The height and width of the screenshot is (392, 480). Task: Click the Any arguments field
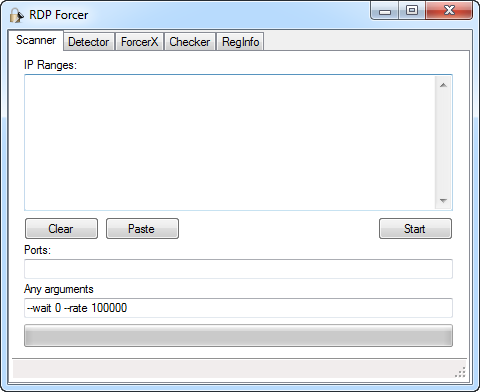(238, 308)
